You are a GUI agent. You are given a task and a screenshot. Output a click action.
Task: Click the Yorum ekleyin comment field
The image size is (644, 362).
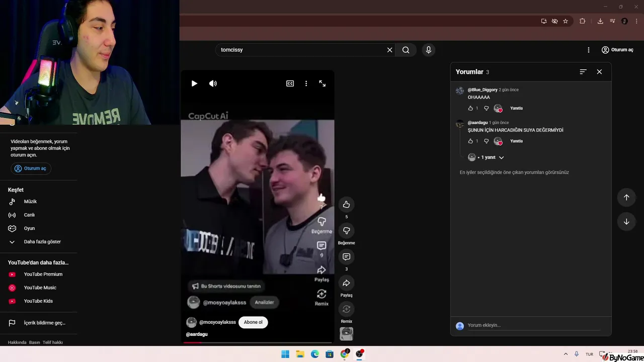pos(534,325)
